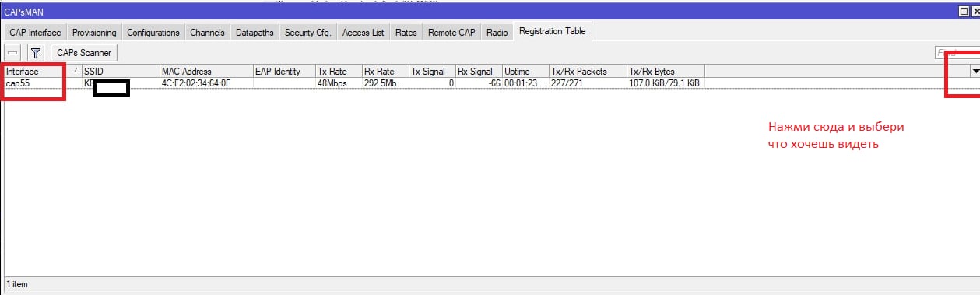Open the Datapaths tab
The height and width of the screenshot is (295, 980).
(255, 33)
